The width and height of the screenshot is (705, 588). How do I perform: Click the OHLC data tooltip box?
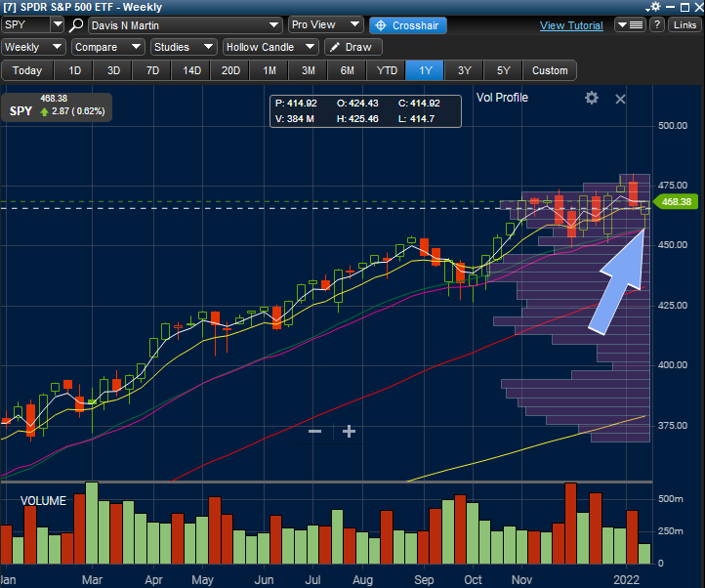[365, 111]
